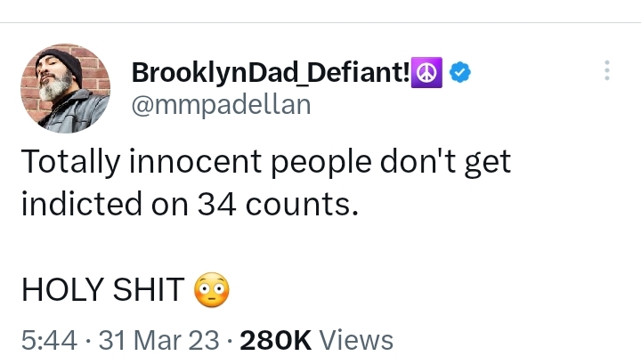Click the flushed face emoji
The image size is (641, 364).
(211, 289)
